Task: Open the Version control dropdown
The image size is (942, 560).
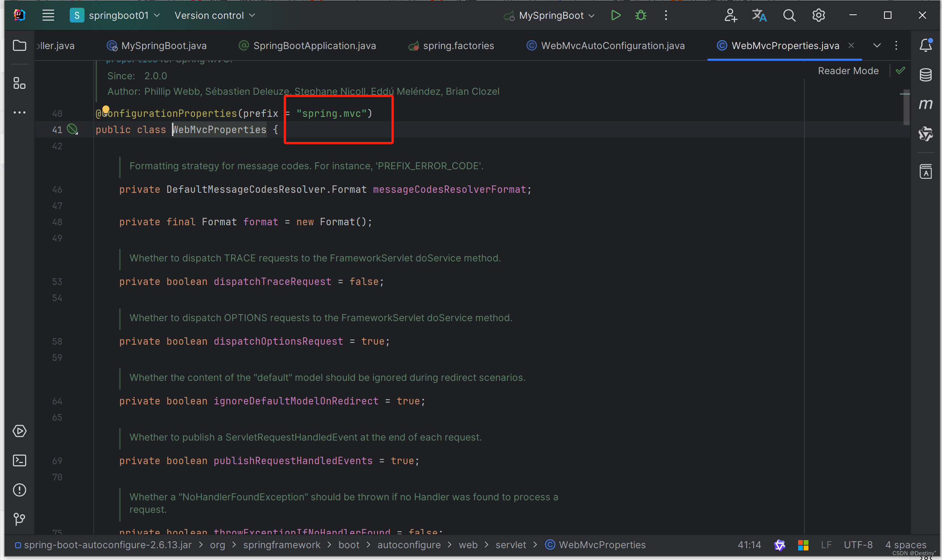Action: pos(214,15)
